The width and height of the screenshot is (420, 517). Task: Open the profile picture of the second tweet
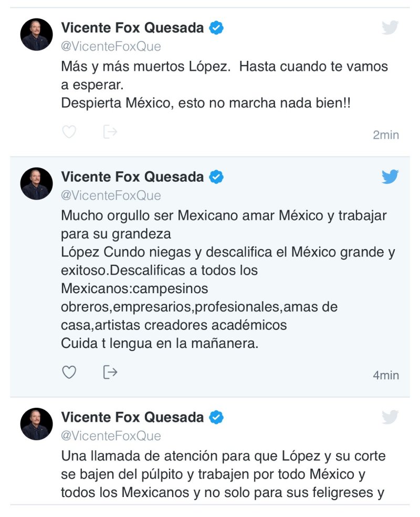(37, 184)
